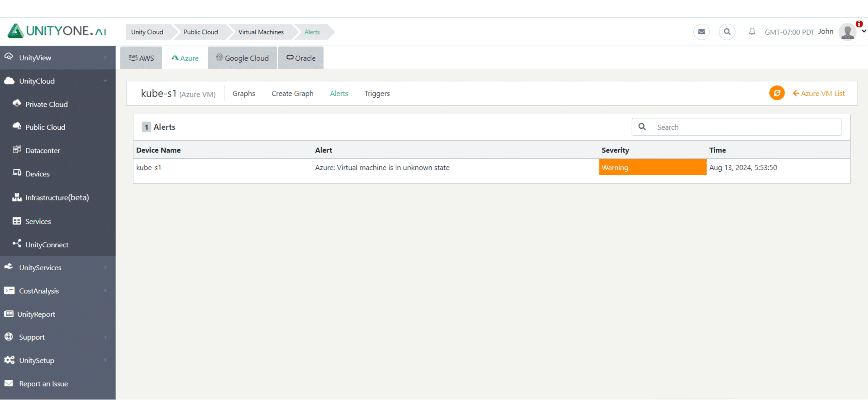The height and width of the screenshot is (417, 868).
Task: Open the Create Graph tab
Action: [x=292, y=93]
